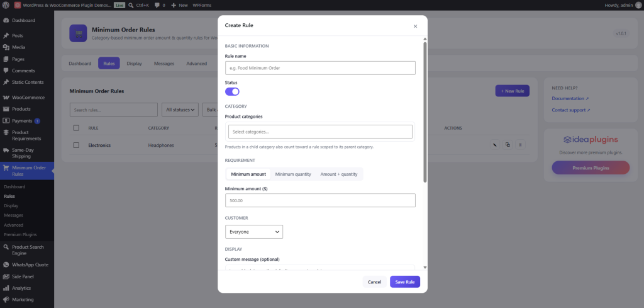The image size is (644, 308).
Task: Click the v1.0.1 version badge
Action: coord(621,33)
